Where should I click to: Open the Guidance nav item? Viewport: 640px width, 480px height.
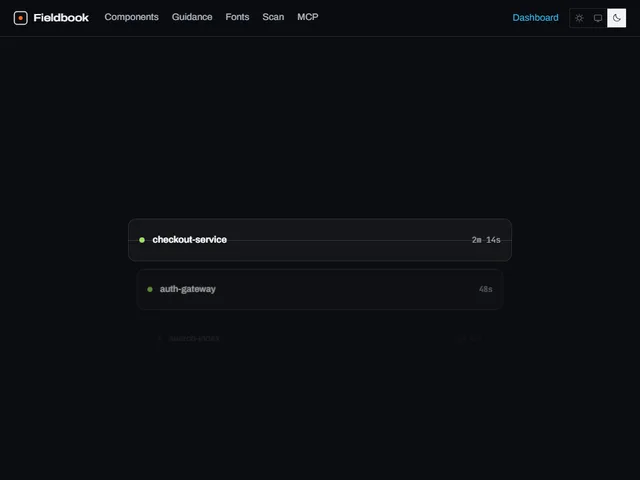[192, 17]
